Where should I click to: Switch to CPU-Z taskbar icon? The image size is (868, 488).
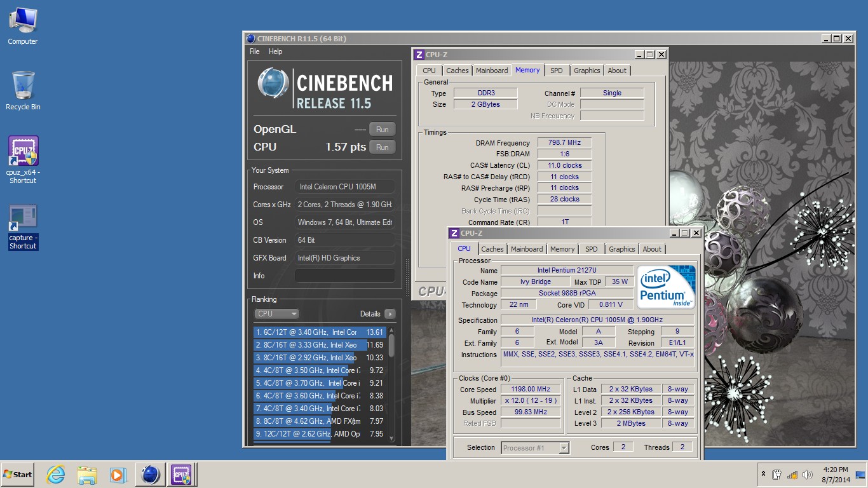click(181, 475)
